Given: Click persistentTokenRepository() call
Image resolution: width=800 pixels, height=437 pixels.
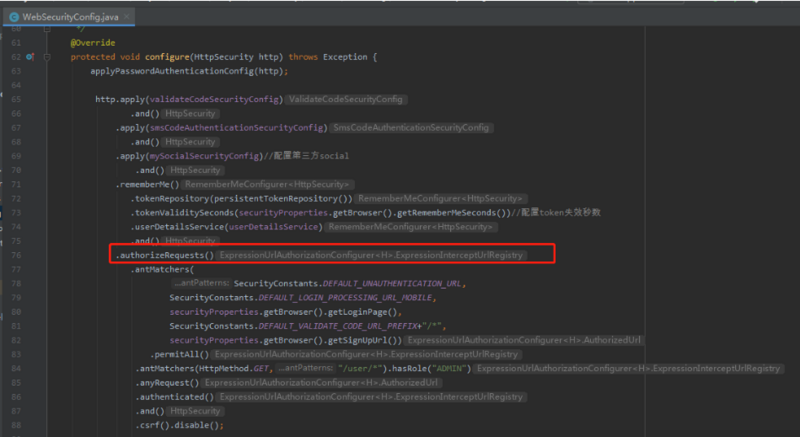Looking at the screenshot, I should pos(281,198).
